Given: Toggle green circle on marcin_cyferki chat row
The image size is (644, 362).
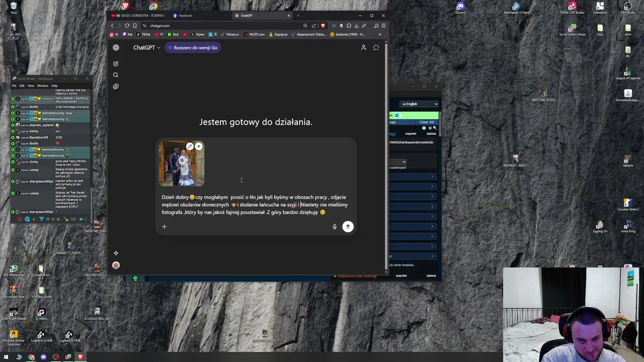Looking at the screenshot, I should click(x=13, y=125).
